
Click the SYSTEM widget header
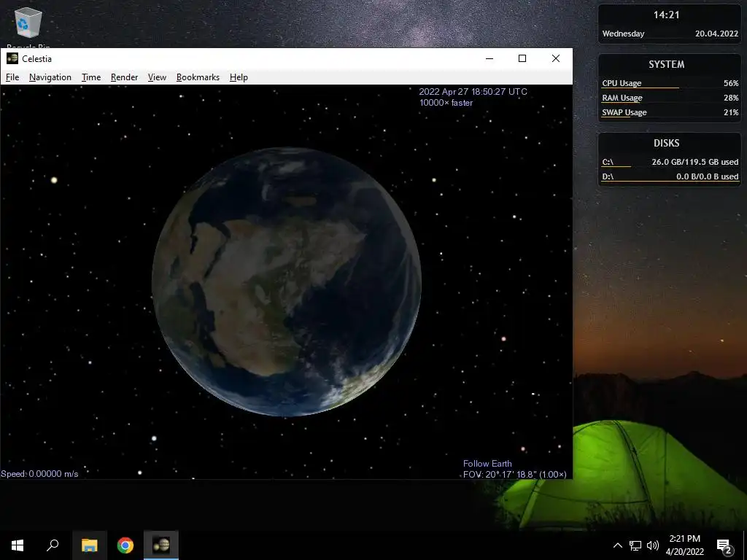click(x=667, y=64)
